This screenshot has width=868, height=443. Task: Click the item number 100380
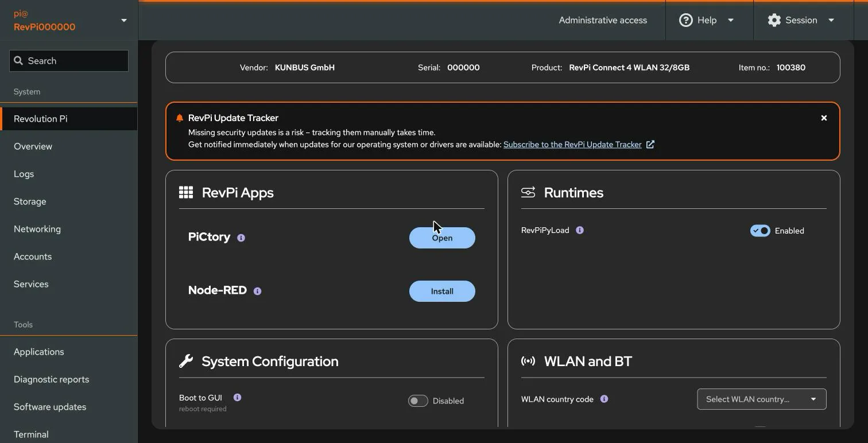(x=791, y=68)
